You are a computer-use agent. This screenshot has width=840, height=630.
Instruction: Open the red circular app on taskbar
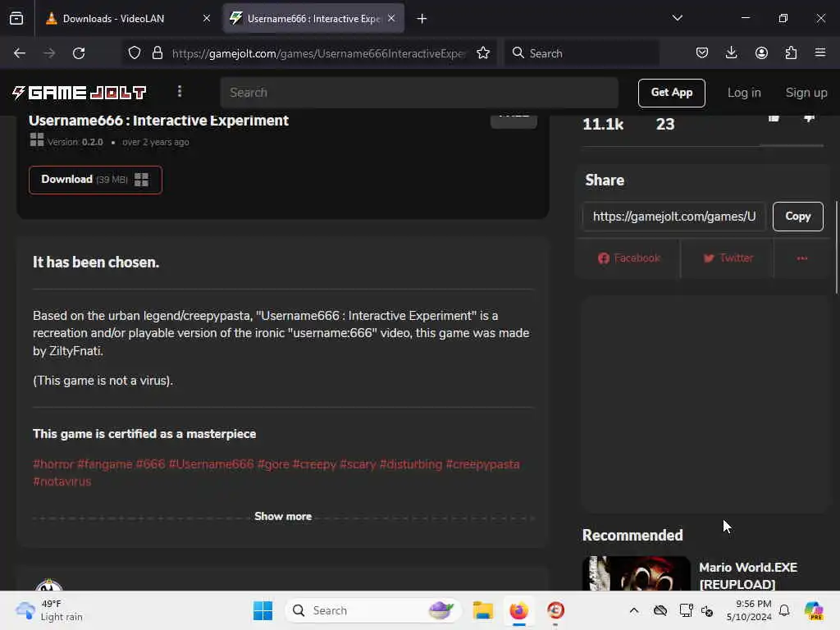[555, 610]
